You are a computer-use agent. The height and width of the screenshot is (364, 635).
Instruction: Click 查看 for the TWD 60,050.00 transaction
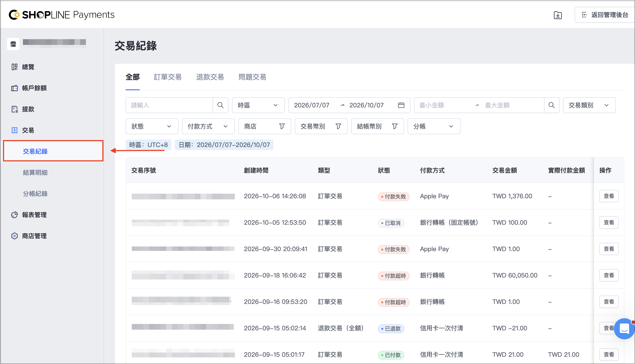[609, 275]
